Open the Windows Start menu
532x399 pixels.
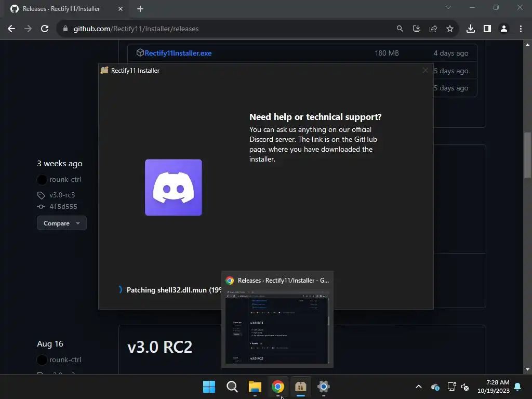(x=209, y=387)
